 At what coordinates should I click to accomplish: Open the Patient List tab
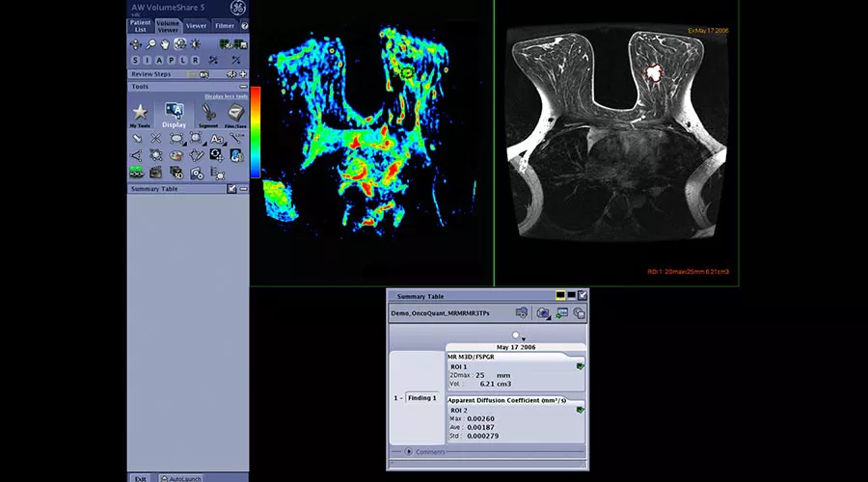pyautogui.click(x=140, y=25)
